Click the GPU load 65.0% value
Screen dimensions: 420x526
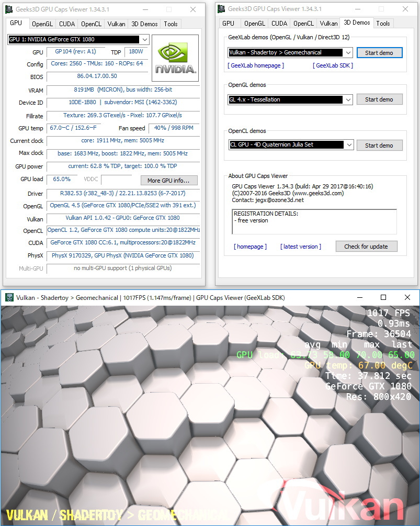coord(62,180)
